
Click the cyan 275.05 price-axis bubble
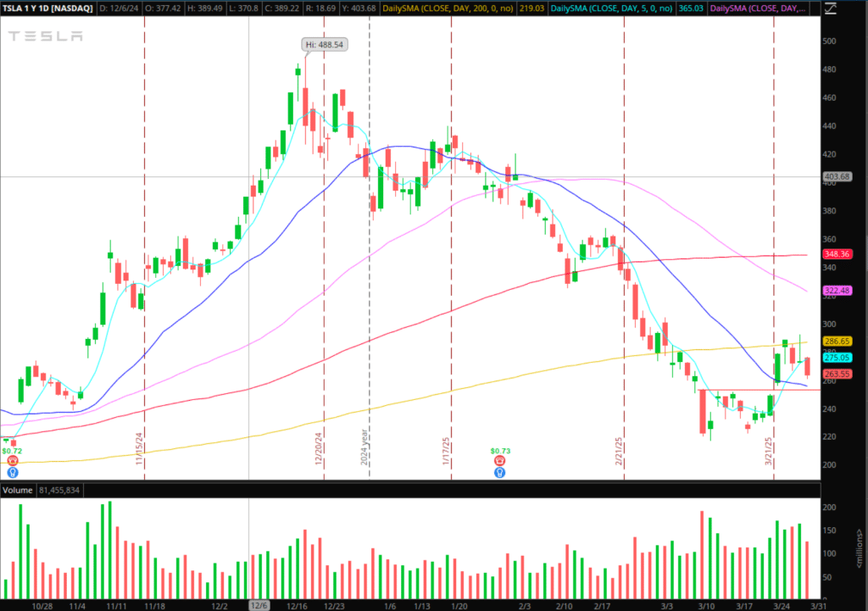coord(837,358)
